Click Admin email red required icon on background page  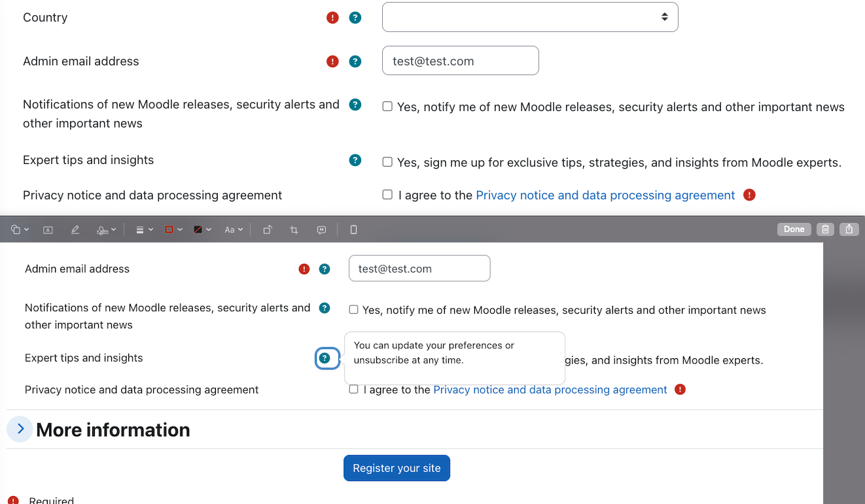[x=332, y=61]
